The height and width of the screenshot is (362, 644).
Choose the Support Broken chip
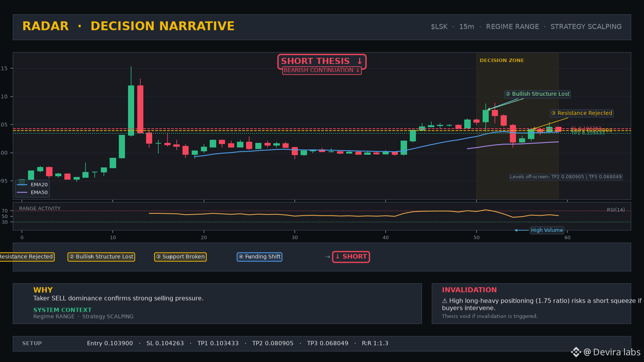180,257
